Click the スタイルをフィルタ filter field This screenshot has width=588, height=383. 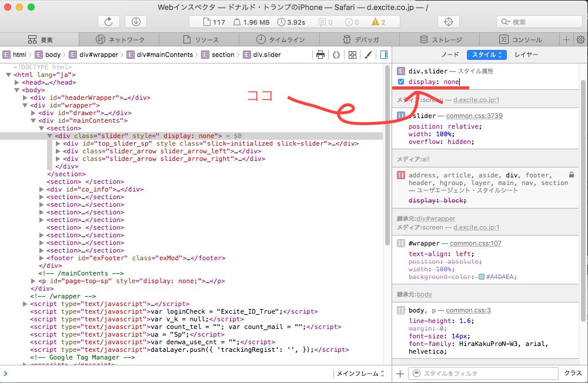483,374
